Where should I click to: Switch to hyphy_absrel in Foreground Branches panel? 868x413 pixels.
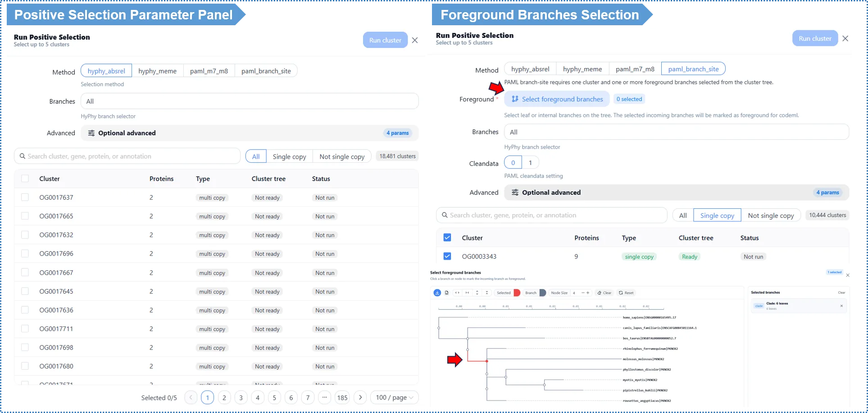(x=530, y=69)
